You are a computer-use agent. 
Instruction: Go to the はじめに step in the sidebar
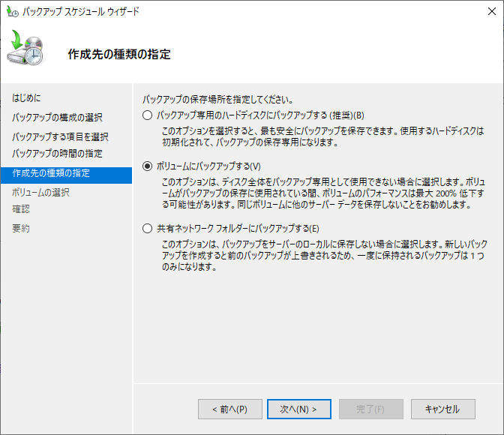tap(27, 98)
